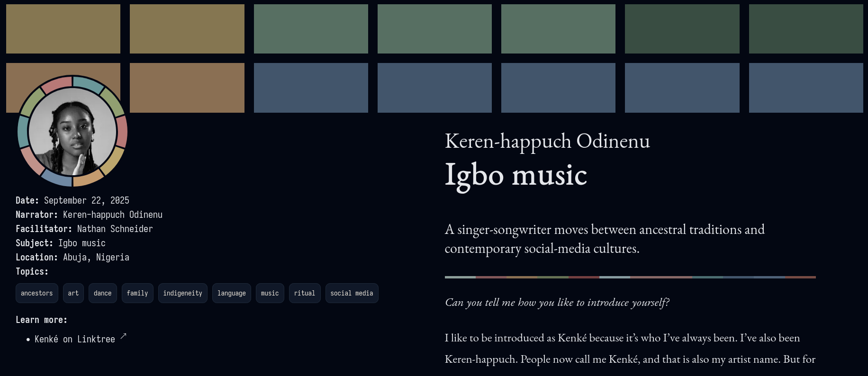Click the 'Keren-happuch Odinenu' heading above the title

click(x=547, y=141)
